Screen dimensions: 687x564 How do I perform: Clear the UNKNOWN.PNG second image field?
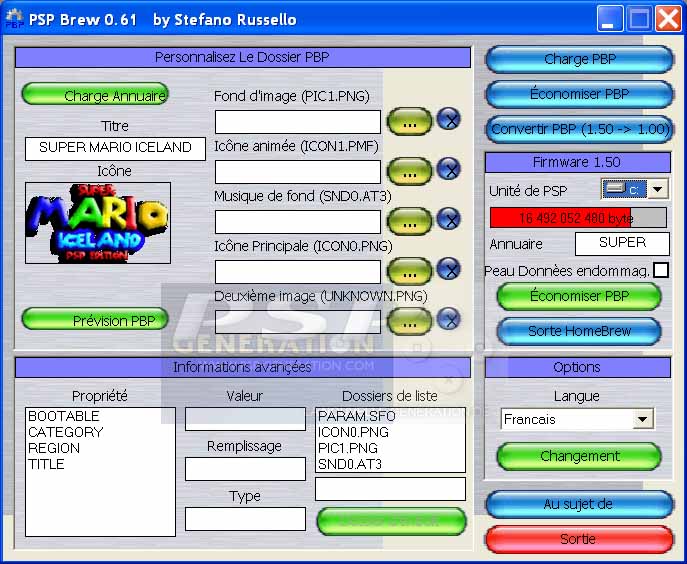tap(449, 319)
